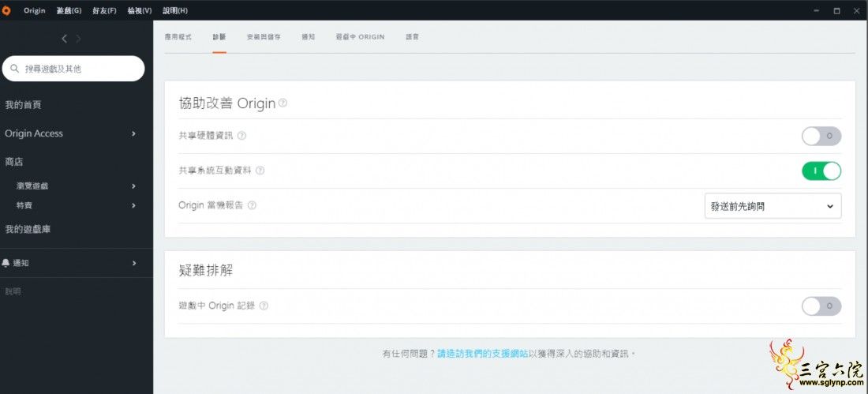
Task: Open the 遊戲中 ORIGIN tab
Action: [360, 37]
